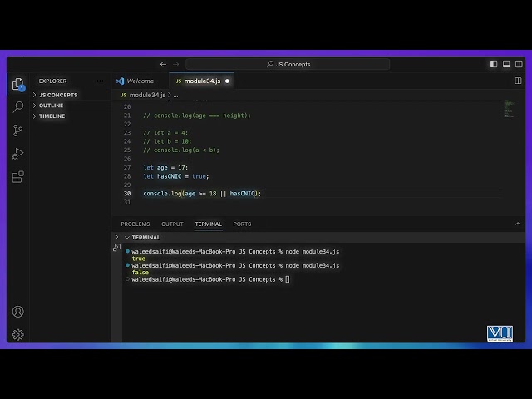
Task: Select the module34.js editor tab
Action: pos(202,81)
